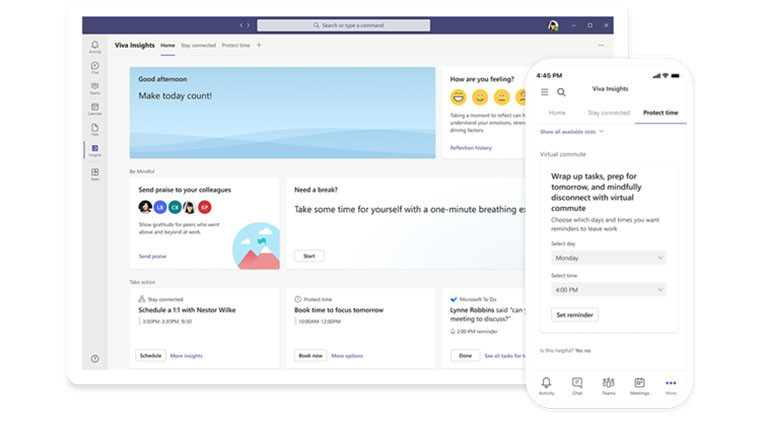Switch to desktop Stay connected tab
This screenshot has width=760, height=428.
[198, 46]
